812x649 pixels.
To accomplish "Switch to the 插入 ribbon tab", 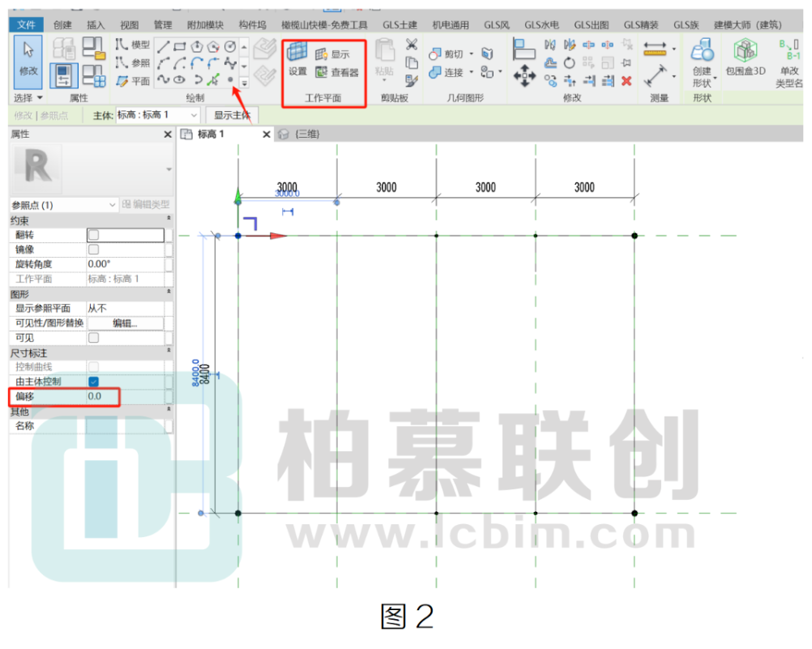I will point(96,25).
